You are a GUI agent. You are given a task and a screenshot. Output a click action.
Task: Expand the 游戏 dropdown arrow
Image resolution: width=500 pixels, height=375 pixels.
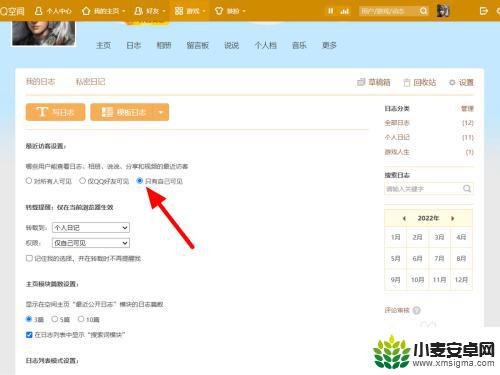pos(204,11)
